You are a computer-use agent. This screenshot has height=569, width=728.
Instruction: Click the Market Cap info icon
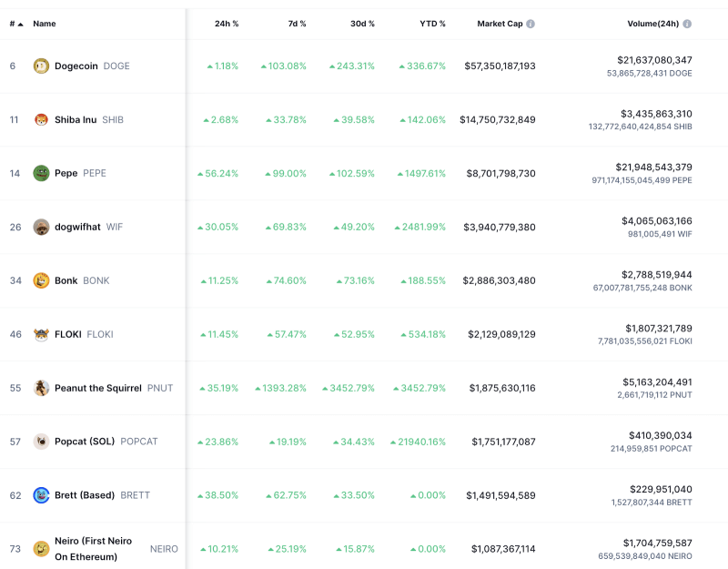(x=531, y=24)
